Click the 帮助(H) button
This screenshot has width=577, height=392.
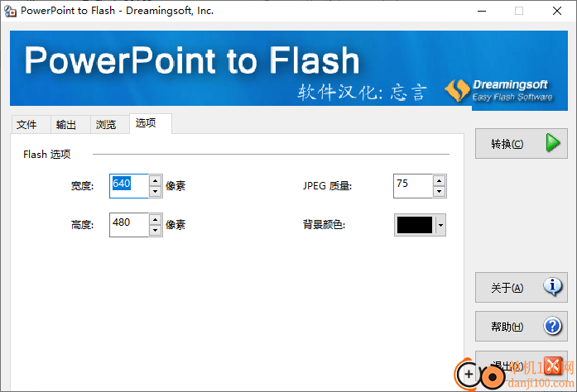pos(521,326)
